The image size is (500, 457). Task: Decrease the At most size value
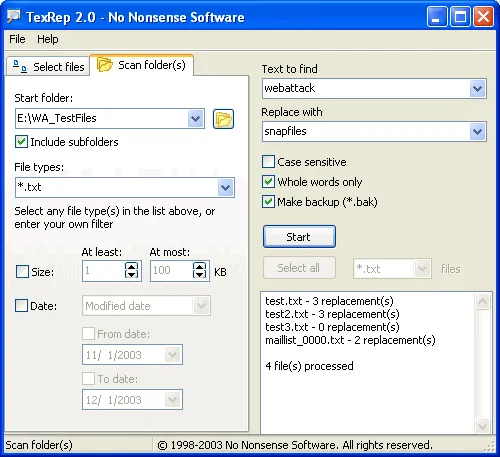click(x=199, y=274)
